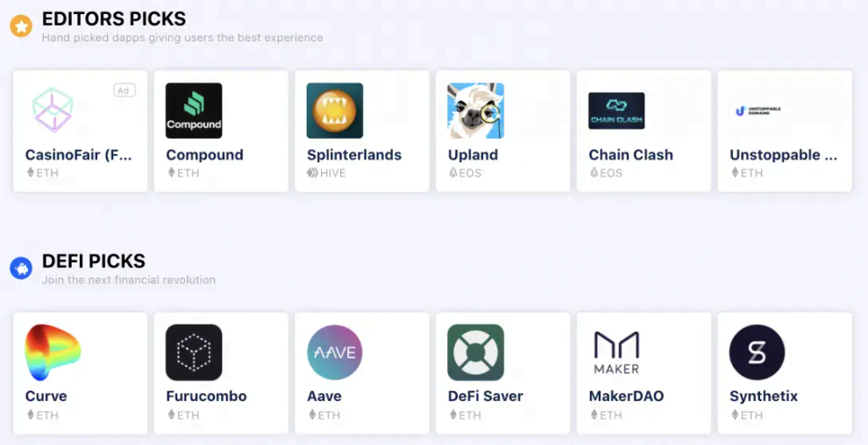Click the MakerDAO logo icon
Image resolution: width=868 pixels, height=445 pixels.
[616, 352]
